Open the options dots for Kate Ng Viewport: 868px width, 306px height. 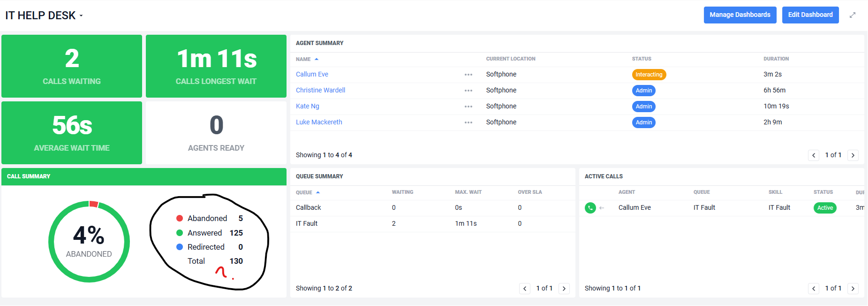[468, 107]
